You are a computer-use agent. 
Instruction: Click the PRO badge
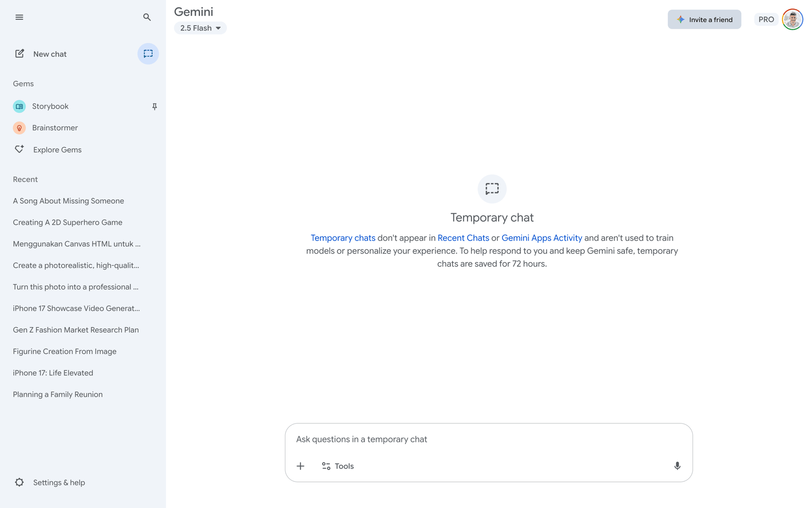(x=766, y=19)
